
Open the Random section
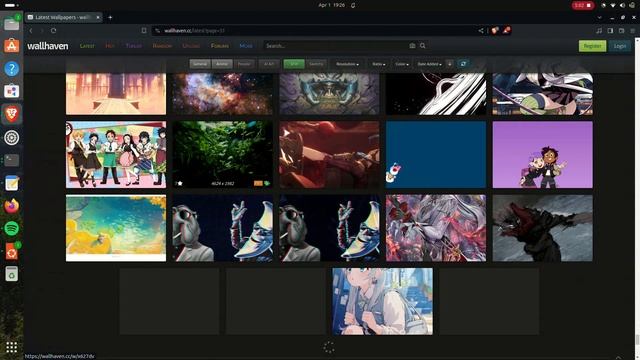[x=162, y=46]
